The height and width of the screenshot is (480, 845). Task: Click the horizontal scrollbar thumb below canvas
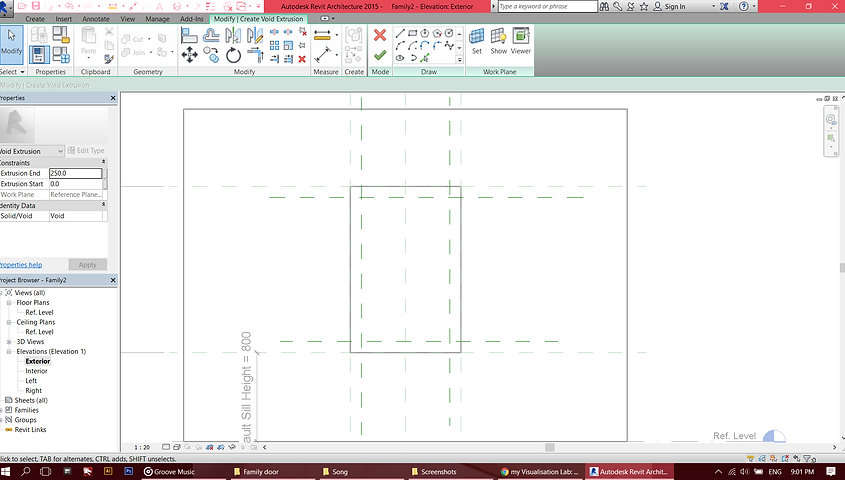pos(550,447)
